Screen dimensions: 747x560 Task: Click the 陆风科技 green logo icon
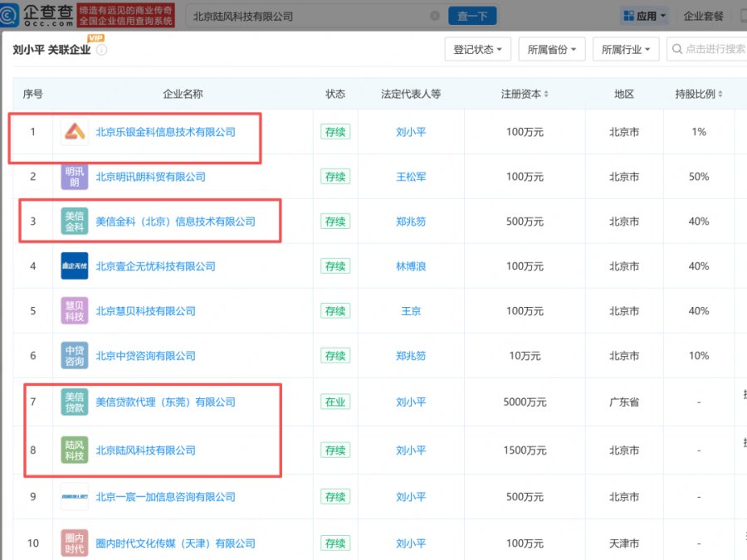click(x=75, y=450)
